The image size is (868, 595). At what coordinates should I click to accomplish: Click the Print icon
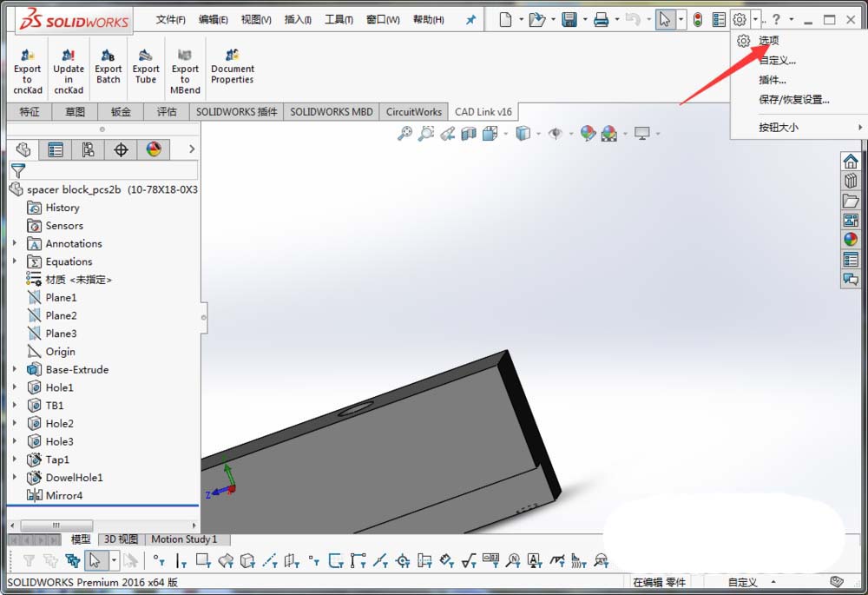(x=601, y=20)
